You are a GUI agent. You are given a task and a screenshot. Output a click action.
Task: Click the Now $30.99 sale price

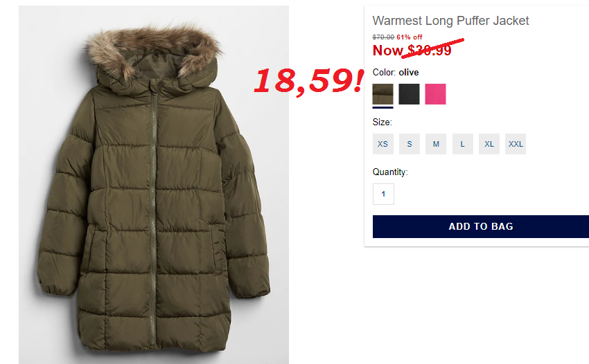click(412, 51)
